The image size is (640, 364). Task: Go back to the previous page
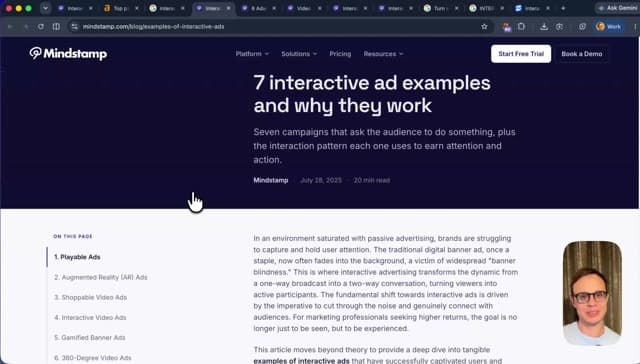tap(10, 27)
